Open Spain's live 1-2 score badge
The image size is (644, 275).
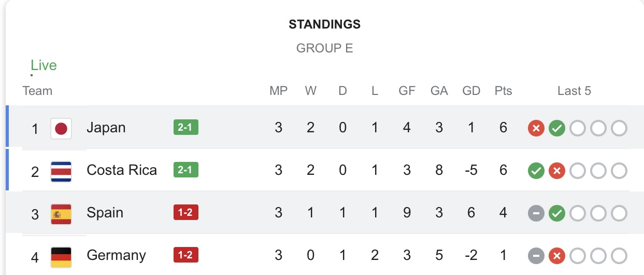tap(186, 212)
